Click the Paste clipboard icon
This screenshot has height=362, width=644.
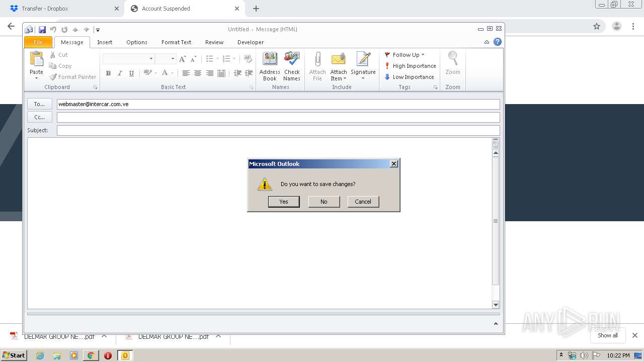coord(37,59)
